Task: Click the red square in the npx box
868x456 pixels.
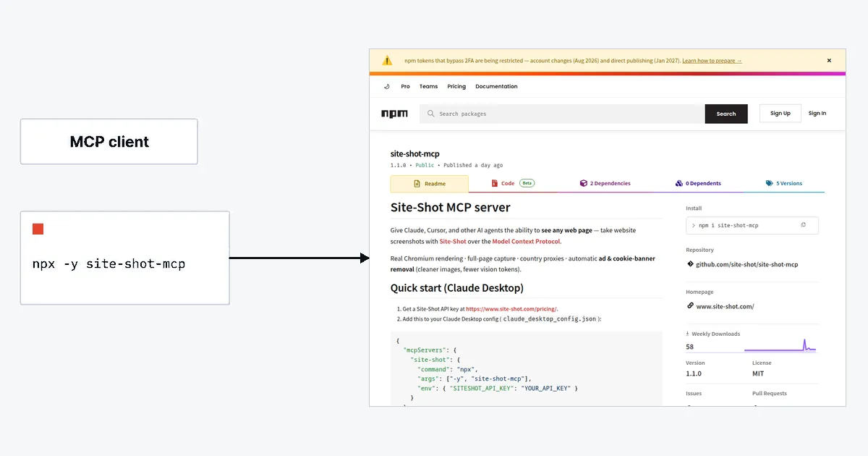Action: [38, 229]
